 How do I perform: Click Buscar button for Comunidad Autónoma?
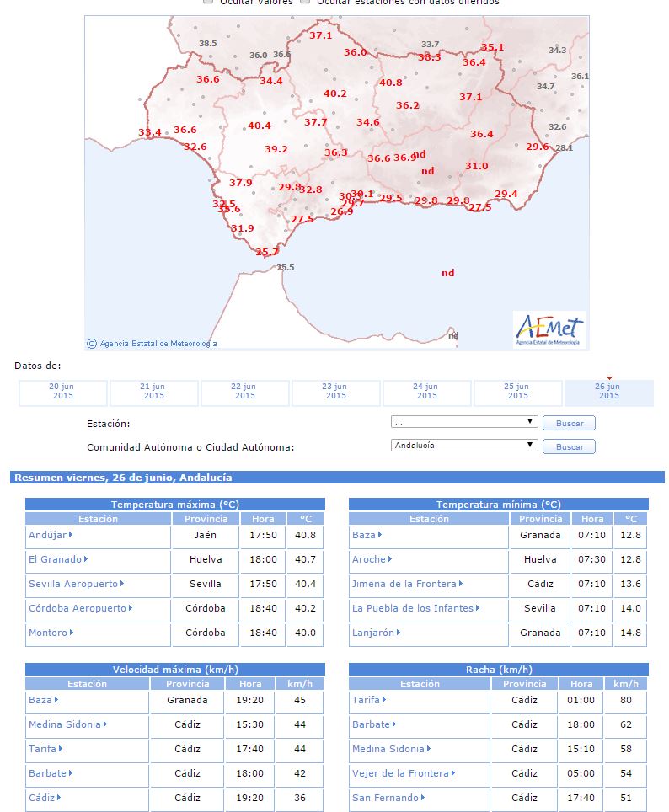point(569,446)
